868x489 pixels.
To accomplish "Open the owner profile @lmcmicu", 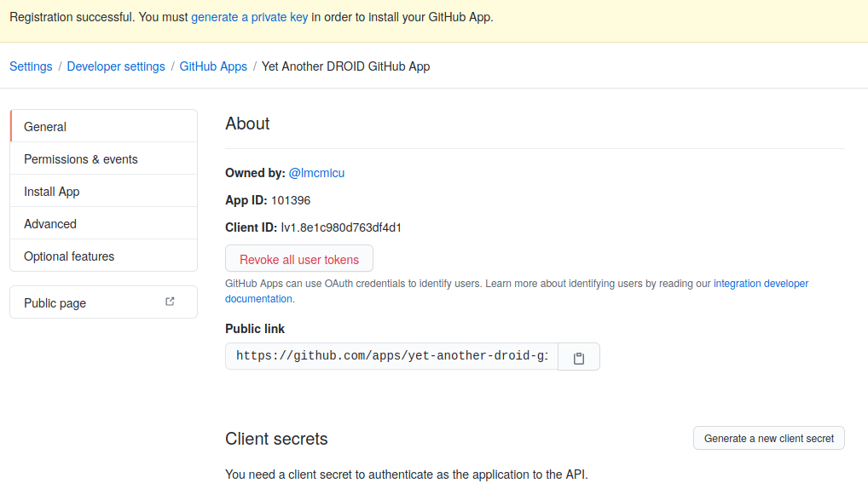I will 316,173.
